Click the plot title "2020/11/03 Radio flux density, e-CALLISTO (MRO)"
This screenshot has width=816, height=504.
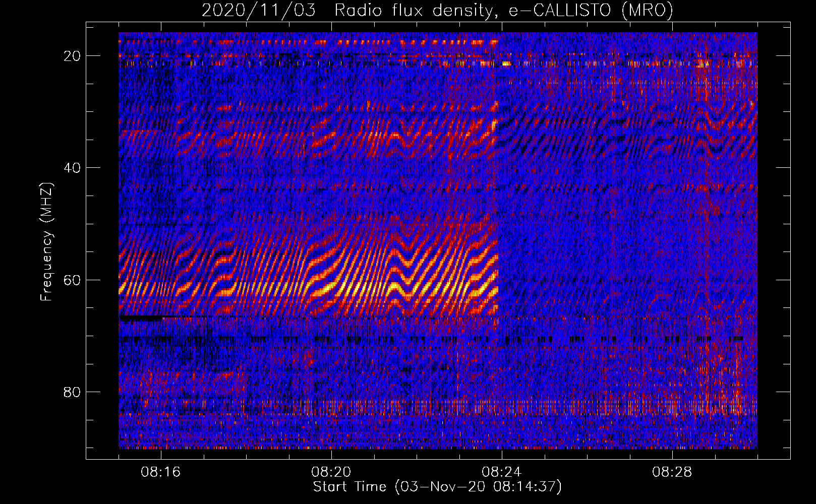(437, 10)
